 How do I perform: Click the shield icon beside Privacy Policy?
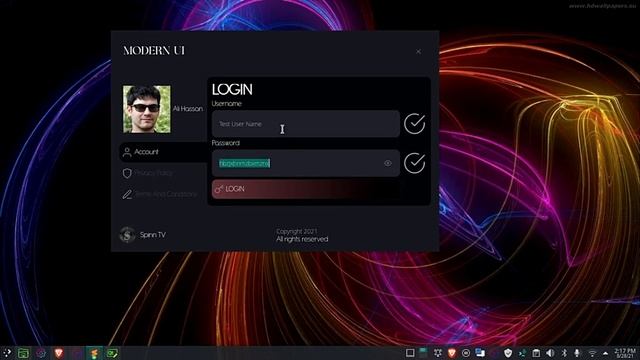[127, 173]
